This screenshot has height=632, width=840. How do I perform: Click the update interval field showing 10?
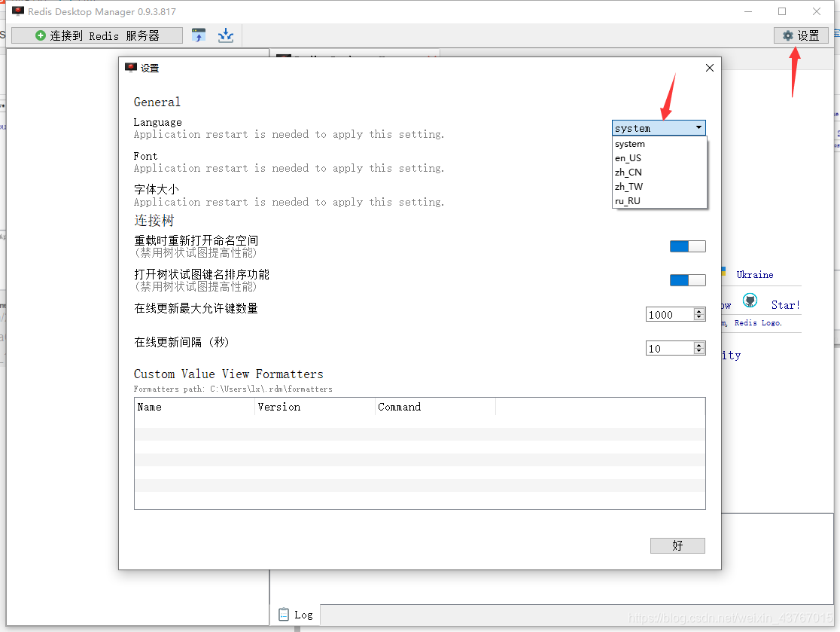click(x=670, y=349)
